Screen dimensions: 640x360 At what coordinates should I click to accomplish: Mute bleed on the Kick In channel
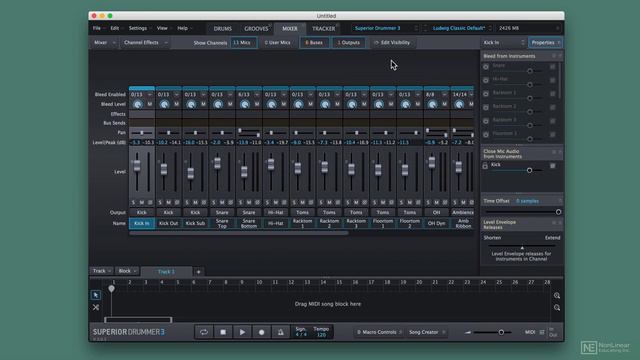coord(150,104)
